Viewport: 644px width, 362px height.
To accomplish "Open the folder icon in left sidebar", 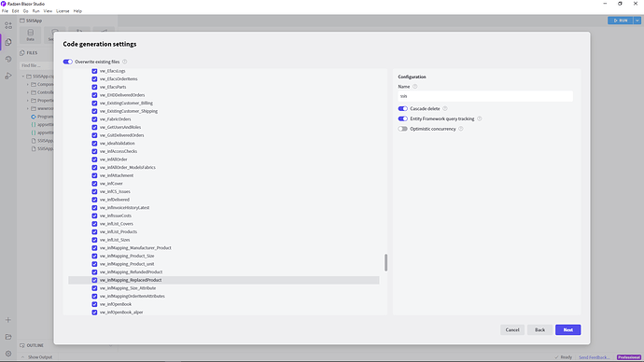I will [8, 337].
